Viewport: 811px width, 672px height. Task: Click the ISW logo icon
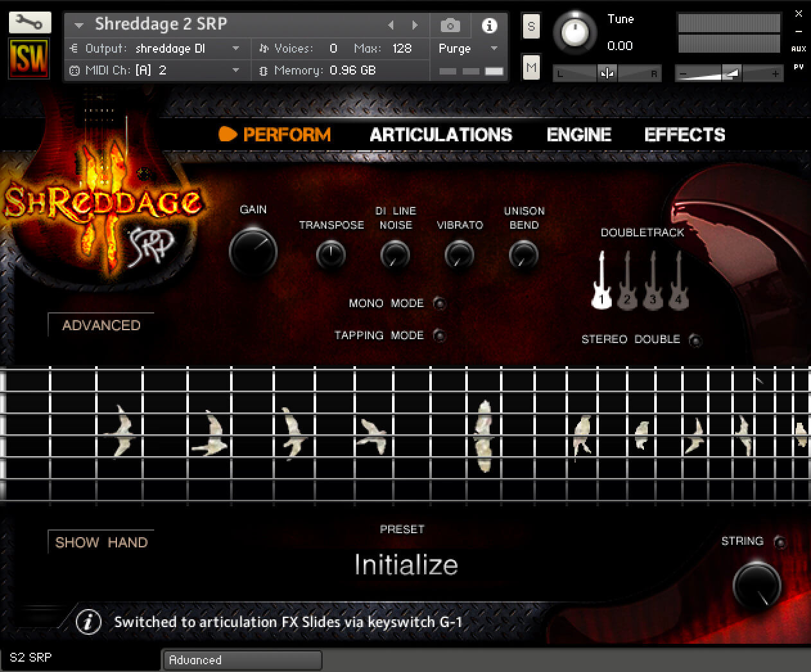pos(29,58)
